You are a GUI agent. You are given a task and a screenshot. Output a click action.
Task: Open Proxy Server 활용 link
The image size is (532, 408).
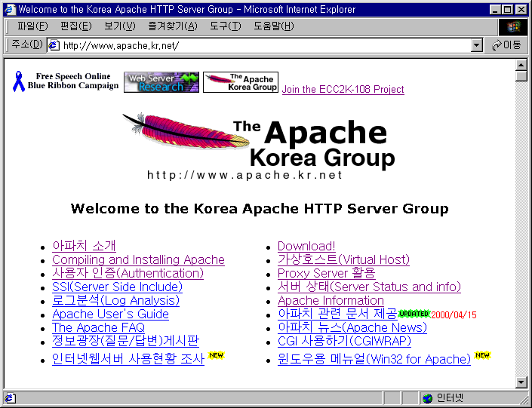(x=327, y=273)
